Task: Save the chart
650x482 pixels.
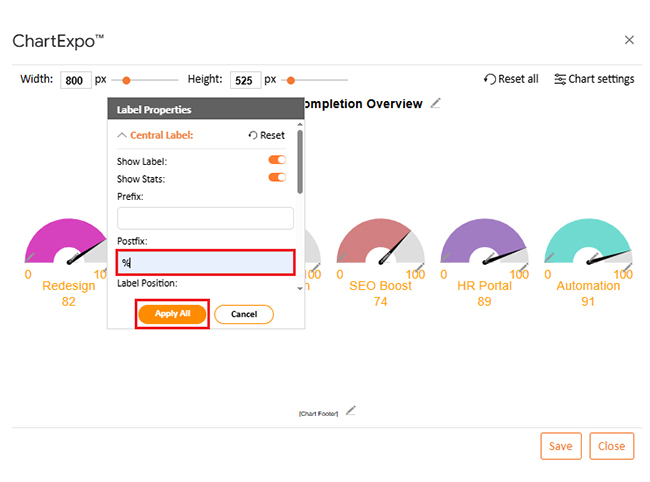Action: 560,446
